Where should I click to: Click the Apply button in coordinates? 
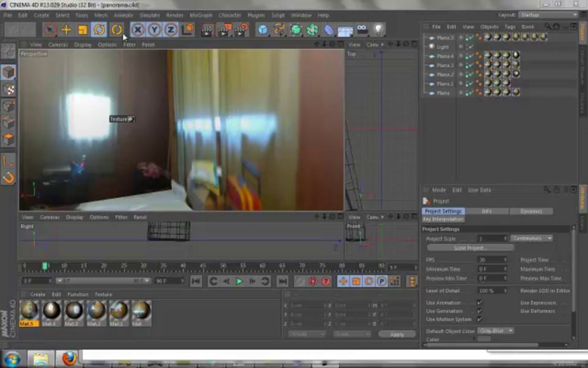click(397, 334)
